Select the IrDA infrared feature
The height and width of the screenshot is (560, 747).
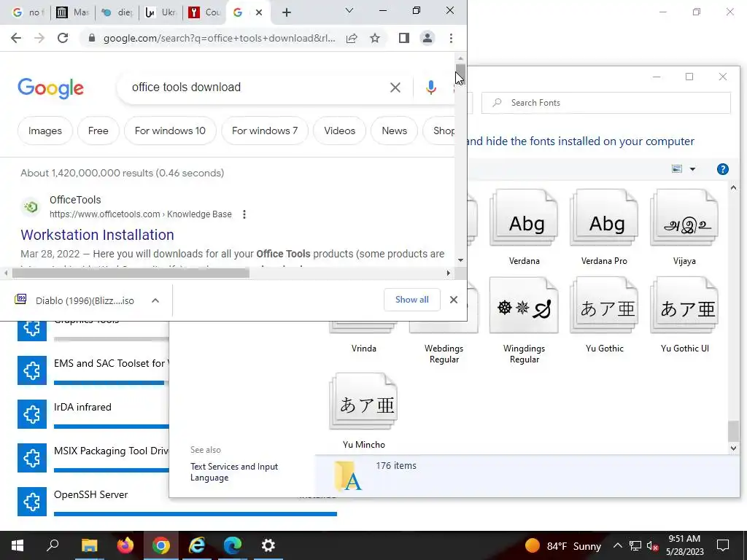[x=93, y=414]
